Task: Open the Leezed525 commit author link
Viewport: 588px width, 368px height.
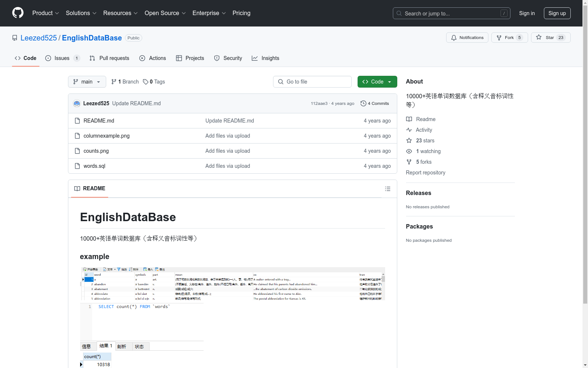Action: coord(96,103)
